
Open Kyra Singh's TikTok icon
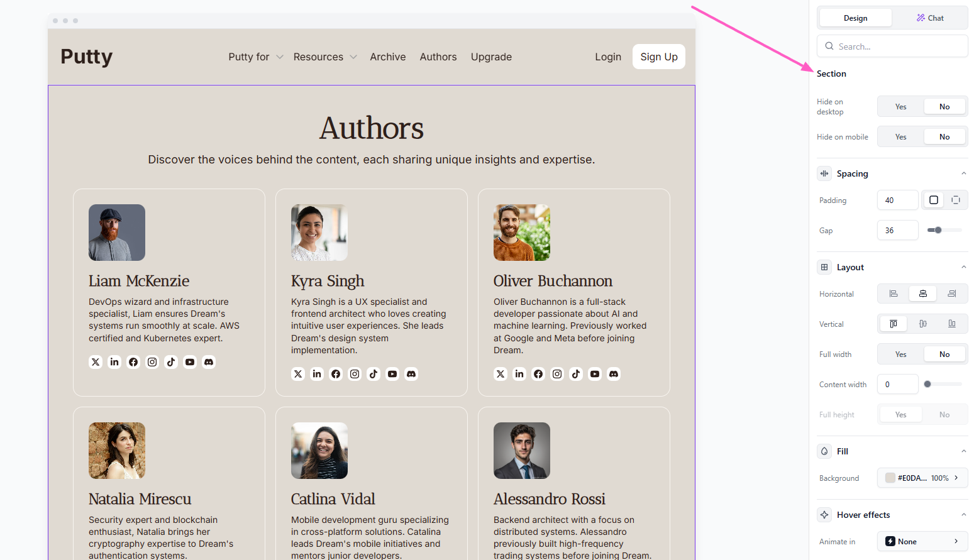[x=374, y=374]
